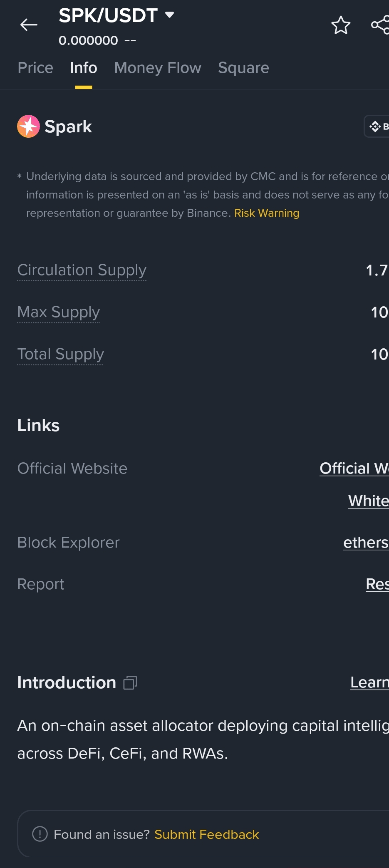389x868 pixels.
Task: Tap the info icon beside Found an issue
Action: [40, 834]
